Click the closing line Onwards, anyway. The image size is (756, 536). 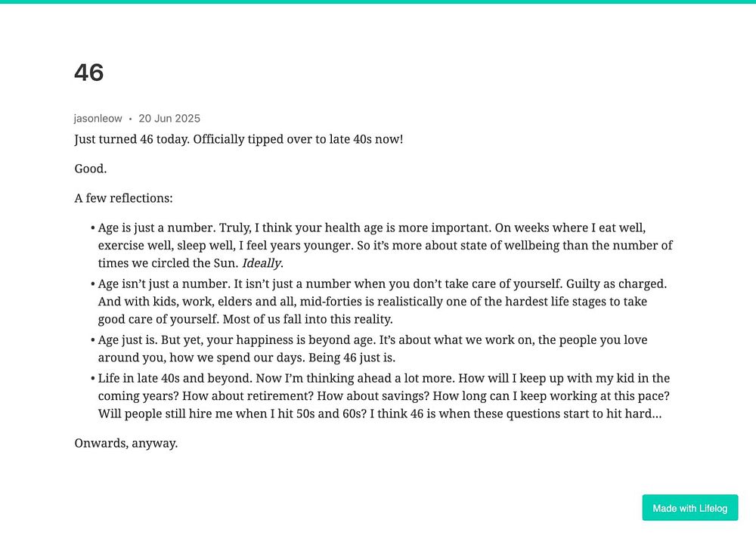(125, 443)
